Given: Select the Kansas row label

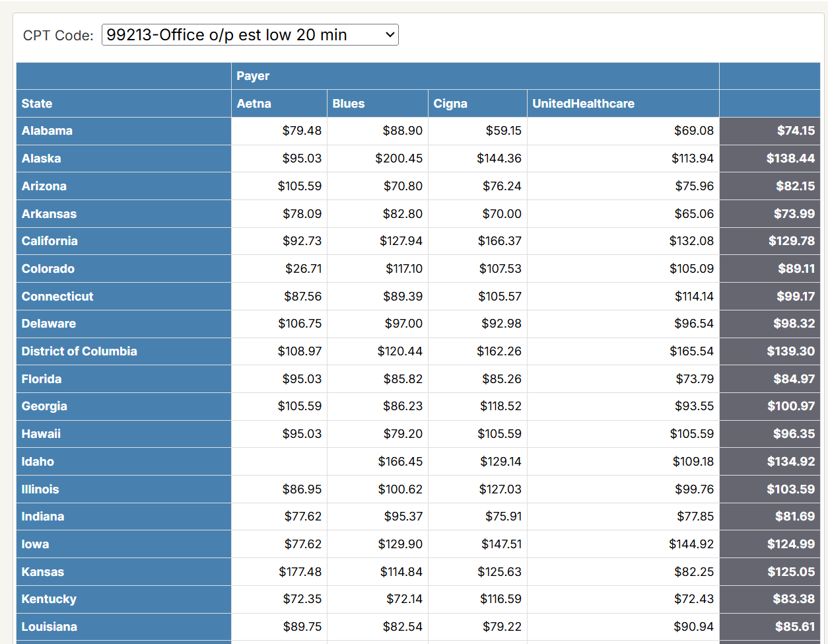Looking at the screenshot, I should pos(124,572).
